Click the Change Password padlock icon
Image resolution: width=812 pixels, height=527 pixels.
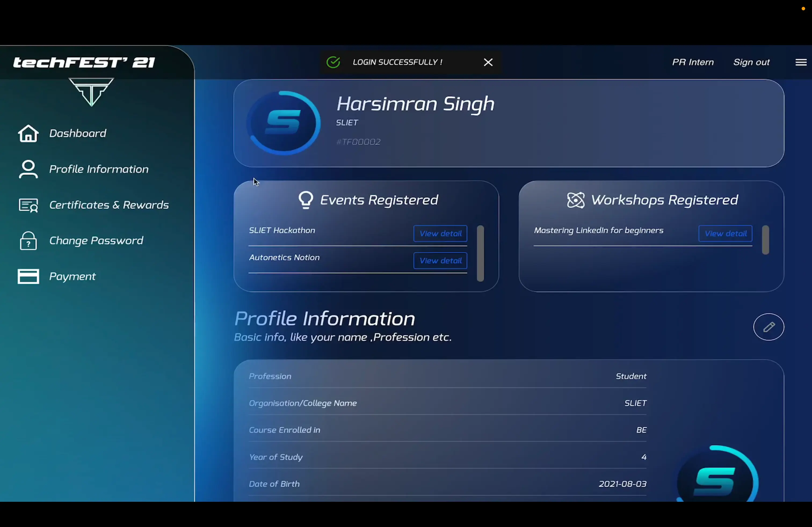tap(28, 241)
